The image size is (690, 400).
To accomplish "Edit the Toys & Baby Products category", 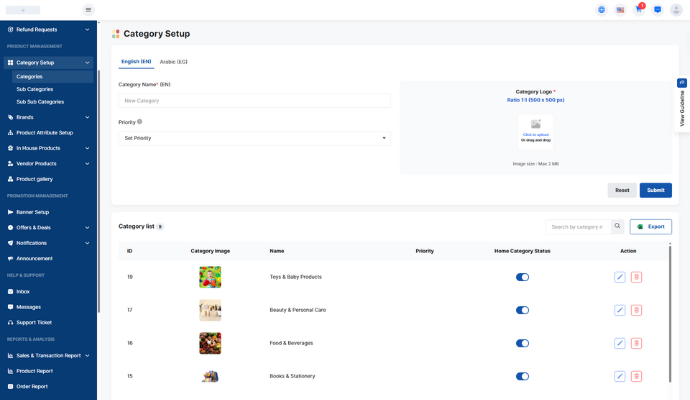I will point(620,277).
